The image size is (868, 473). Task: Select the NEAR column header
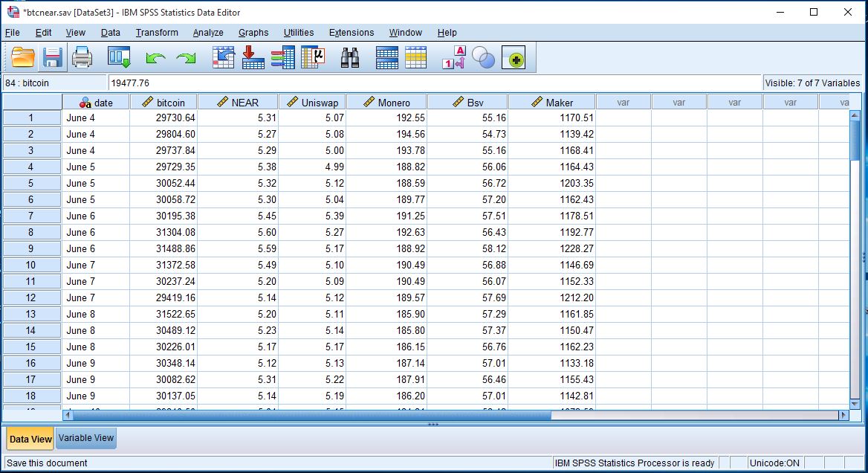coord(238,103)
